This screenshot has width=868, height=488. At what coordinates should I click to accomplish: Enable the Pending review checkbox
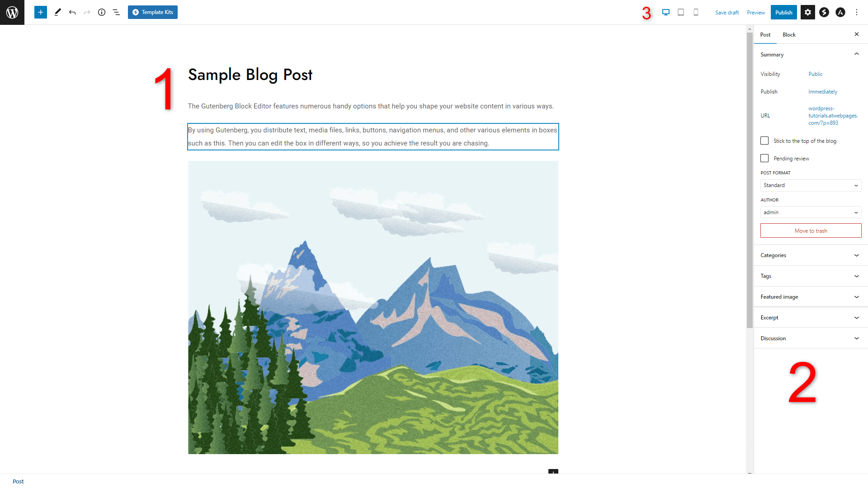click(764, 158)
